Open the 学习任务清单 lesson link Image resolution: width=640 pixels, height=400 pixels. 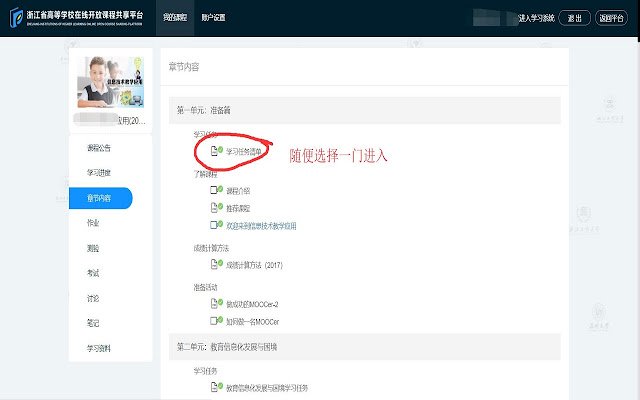[x=244, y=152]
